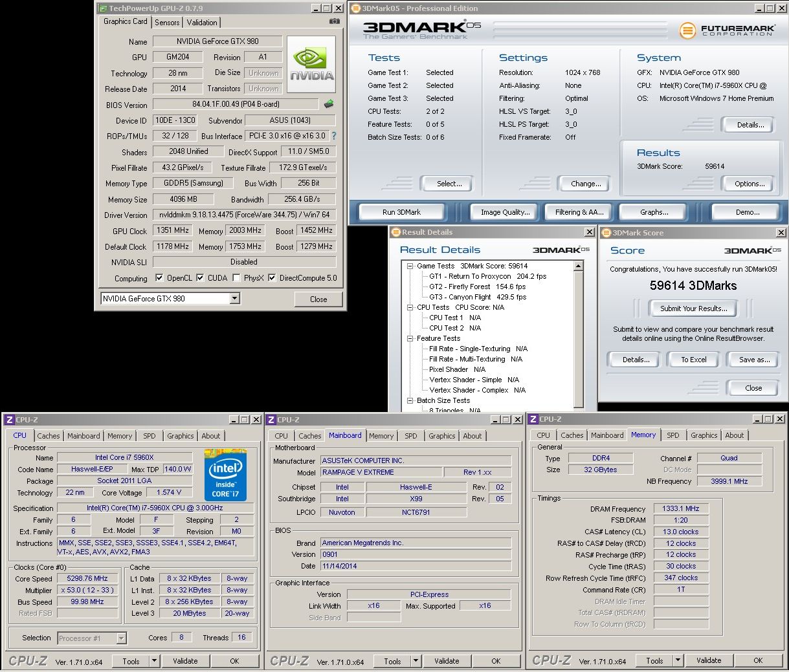Click the Z icon of the CPU-Z Mainboard window

coord(272,420)
